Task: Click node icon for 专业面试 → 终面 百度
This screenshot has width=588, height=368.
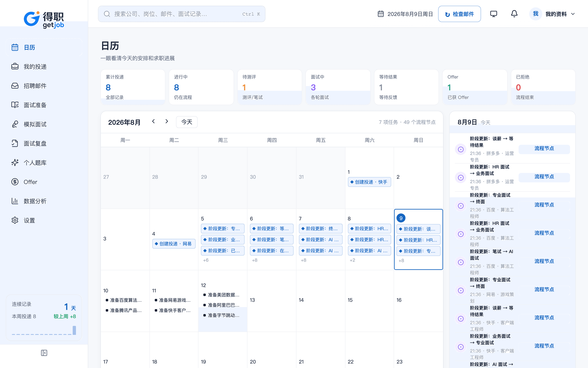Action: click(x=461, y=206)
